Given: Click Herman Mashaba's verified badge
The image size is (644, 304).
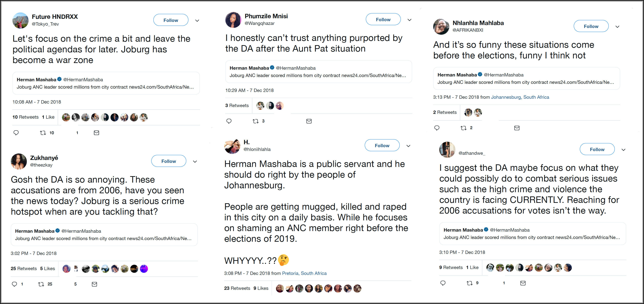Looking at the screenshot, I should (x=59, y=79).
